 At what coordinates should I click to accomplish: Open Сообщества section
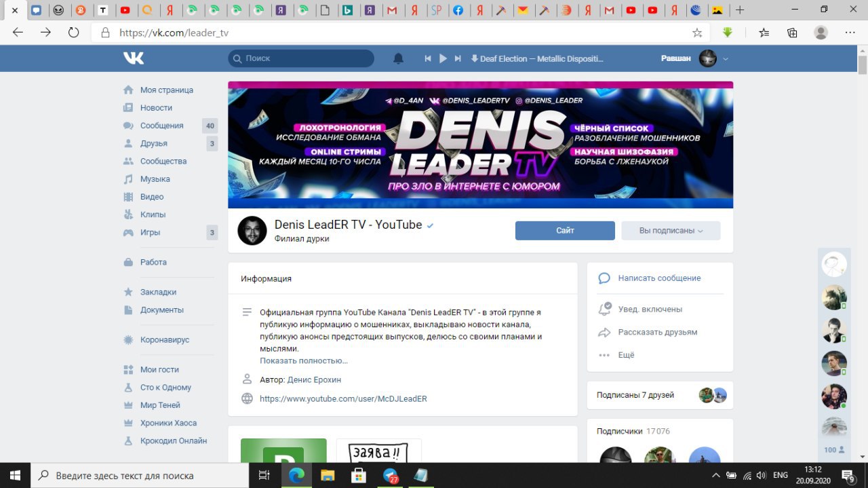163,161
